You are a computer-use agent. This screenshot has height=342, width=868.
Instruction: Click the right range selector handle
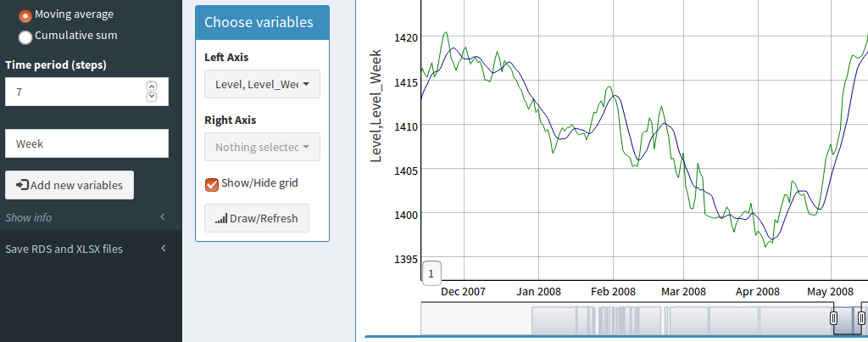coord(862,318)
